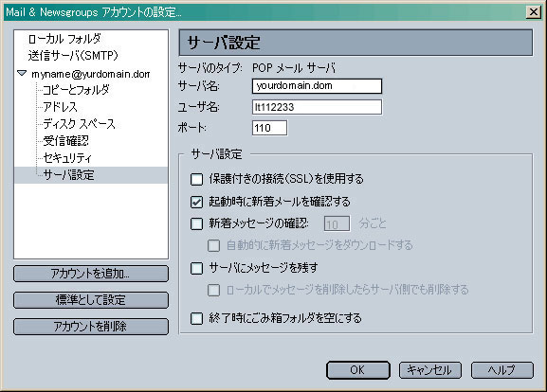Image resolution: width=547 pixels, height=392 pixels.
Task: Enable 新着メッセージの確認 checkbox
Action: (197, 223)
